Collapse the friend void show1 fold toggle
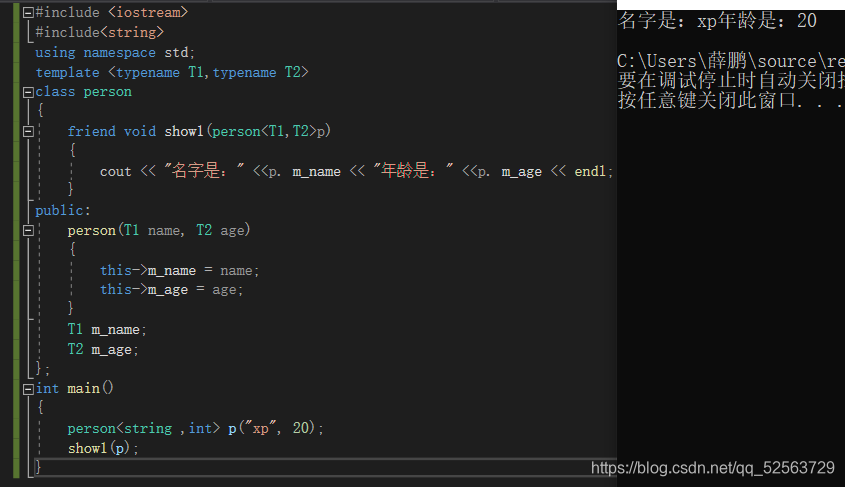The width and height of the screenshot is (845, 487). point(29,131)
